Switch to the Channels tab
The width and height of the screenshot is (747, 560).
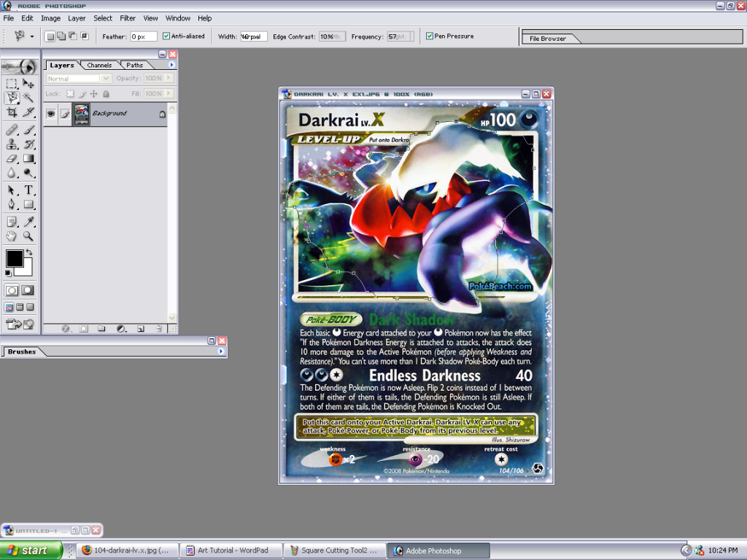pos(99,65)
